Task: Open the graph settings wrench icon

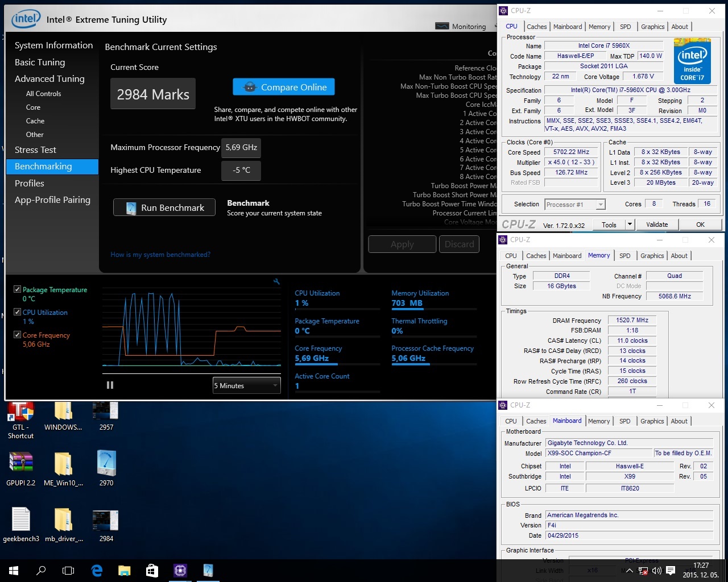Action: [276, 281]
